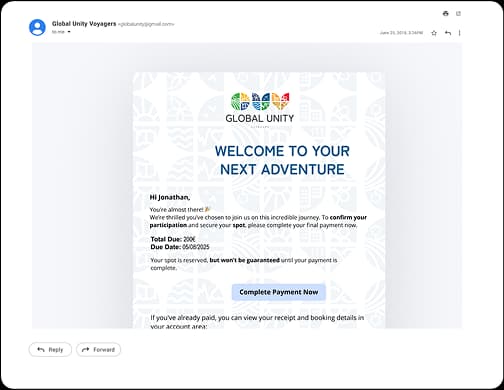Click sender name Global Unity Voyagers

[84, 24]
